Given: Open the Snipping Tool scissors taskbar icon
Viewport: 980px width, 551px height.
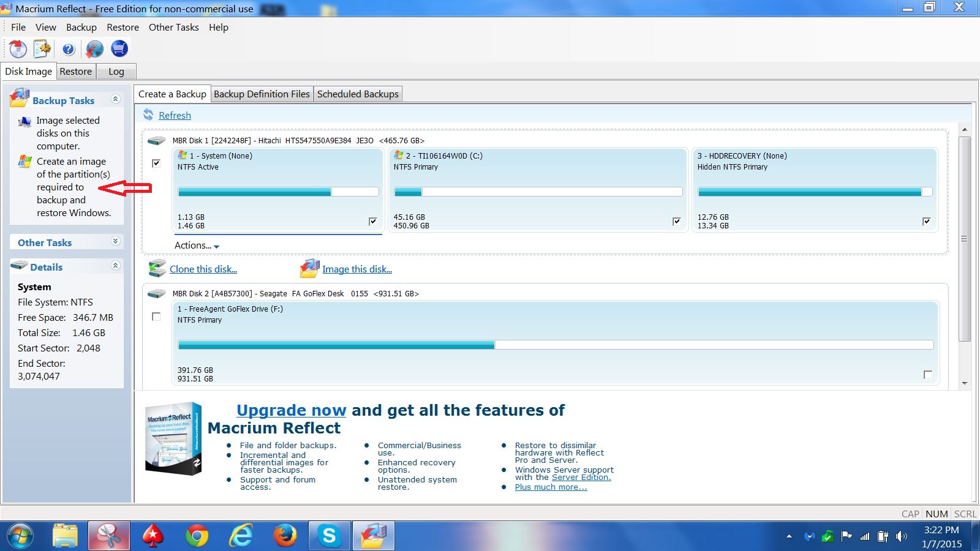Looking at the screenshot, I should [109, 536].
